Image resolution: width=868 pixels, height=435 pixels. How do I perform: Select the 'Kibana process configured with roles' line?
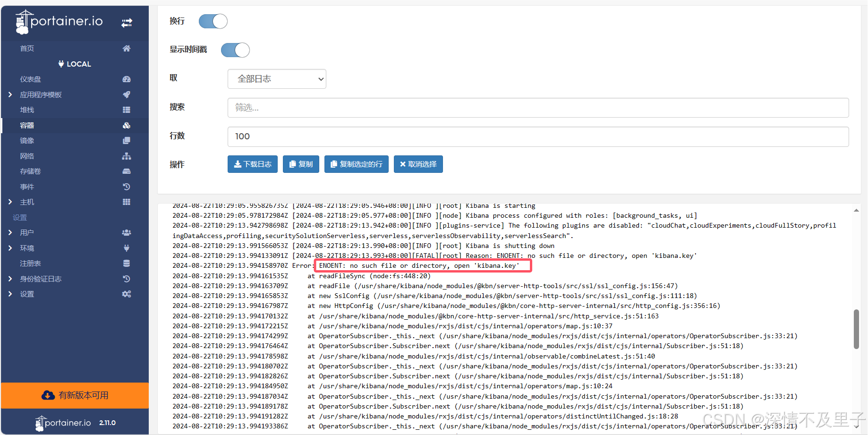coord(434,215)
